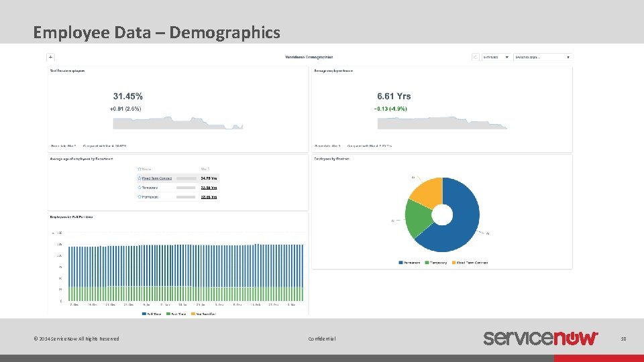Star the Temporary row
Viewport: 644px width, 362px height.
coord(140,188)
